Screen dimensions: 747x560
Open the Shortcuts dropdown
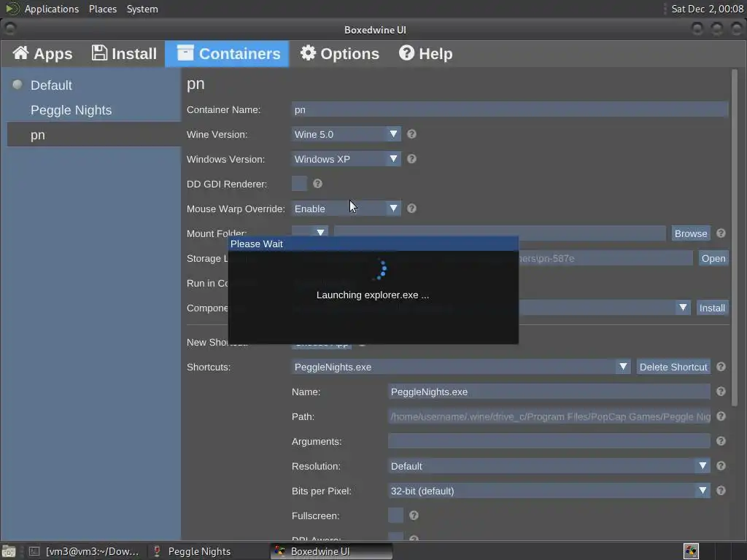(x=461, y=367)
